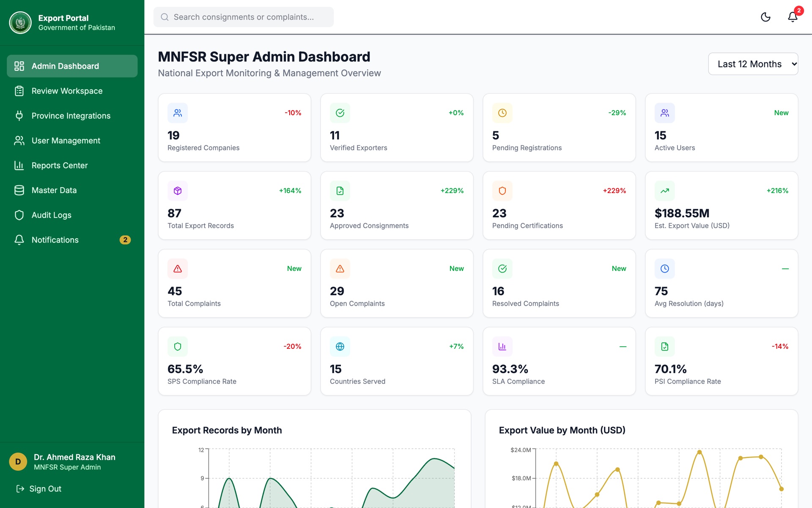
Task: Click the red 2 badge on header bell
Action: point(798,11)
